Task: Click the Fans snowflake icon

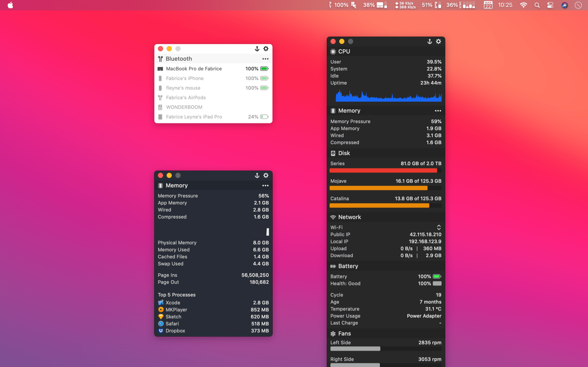Action: pyautogui.click(x=333, y=333)
